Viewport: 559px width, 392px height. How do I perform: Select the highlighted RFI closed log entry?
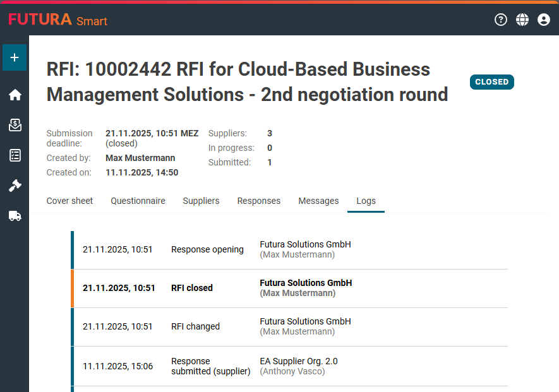(x=289, y=288)
